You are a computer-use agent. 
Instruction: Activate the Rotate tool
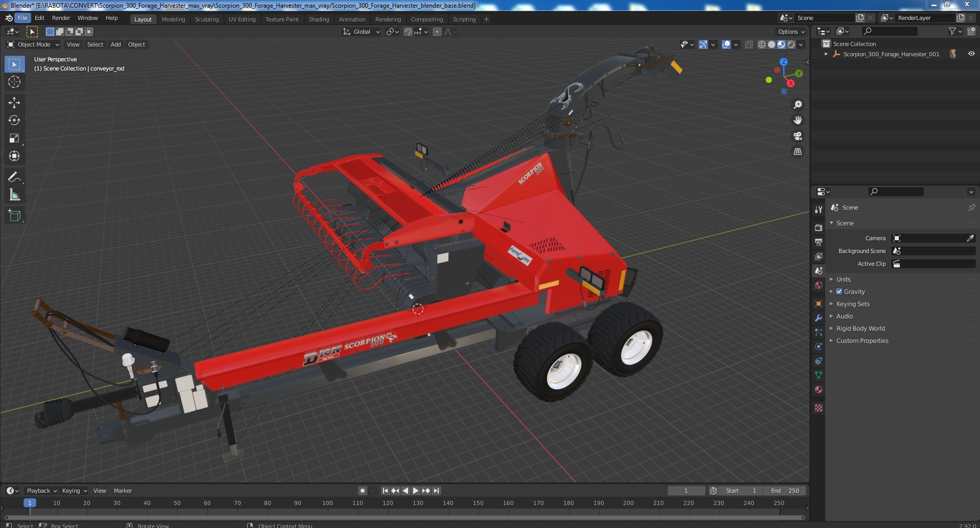(x=14, y=120)
